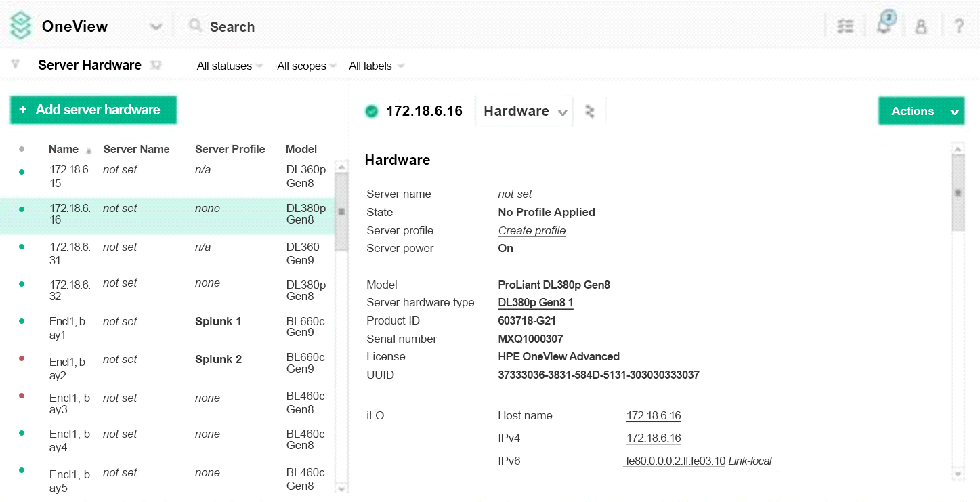Open the notifications bell
The image size is (980, 502).
884,25
